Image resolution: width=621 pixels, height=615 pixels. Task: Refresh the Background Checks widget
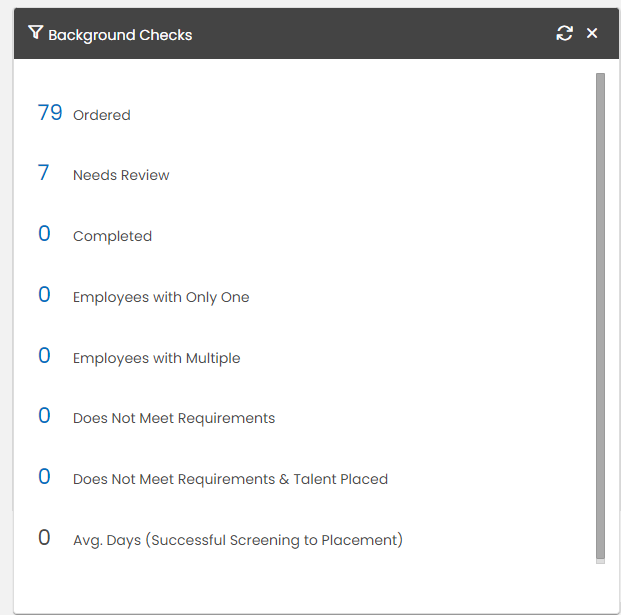click(x=564, y=33)
